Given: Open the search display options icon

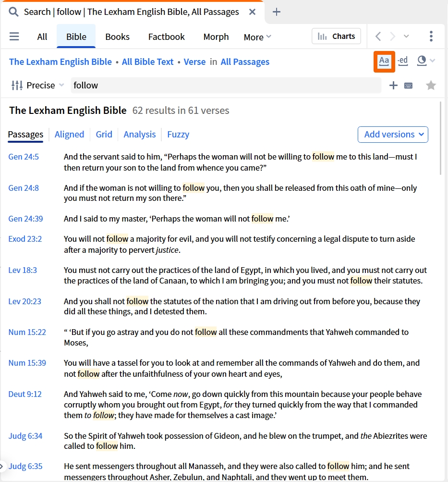Looking at the screenshot, I should (x=422, y=61).
